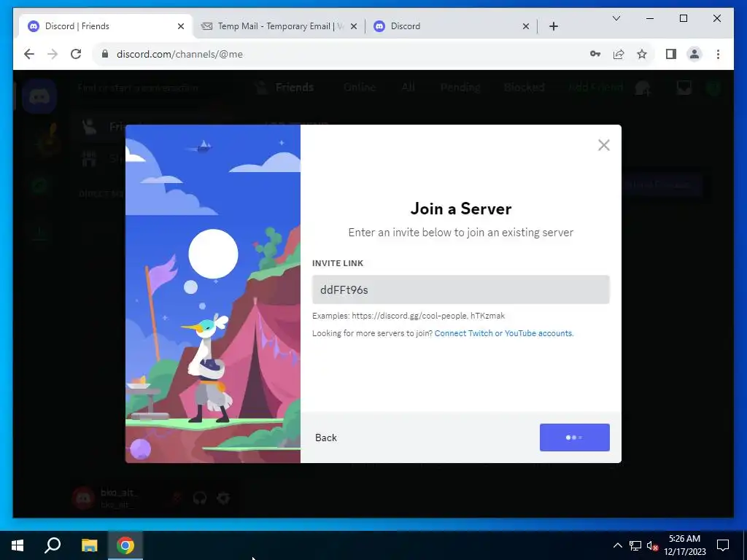Share this page icon
747x560 pixels.
pyautogui.click(x=619, y=54)
